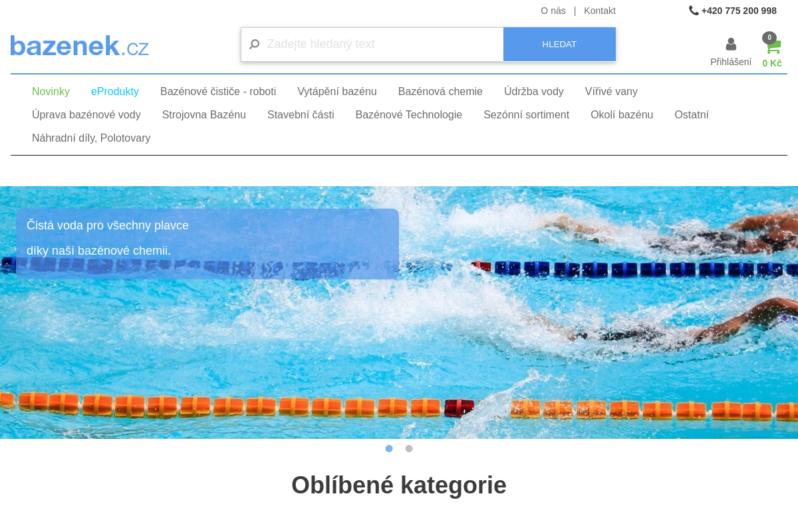Open the user login icon
798x532 pixels.
point(731,45)
